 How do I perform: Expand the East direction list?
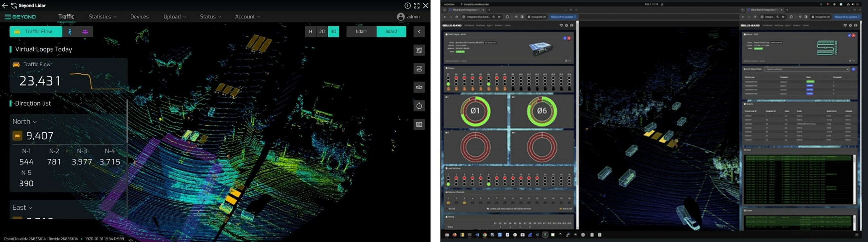tap(22, 208)
